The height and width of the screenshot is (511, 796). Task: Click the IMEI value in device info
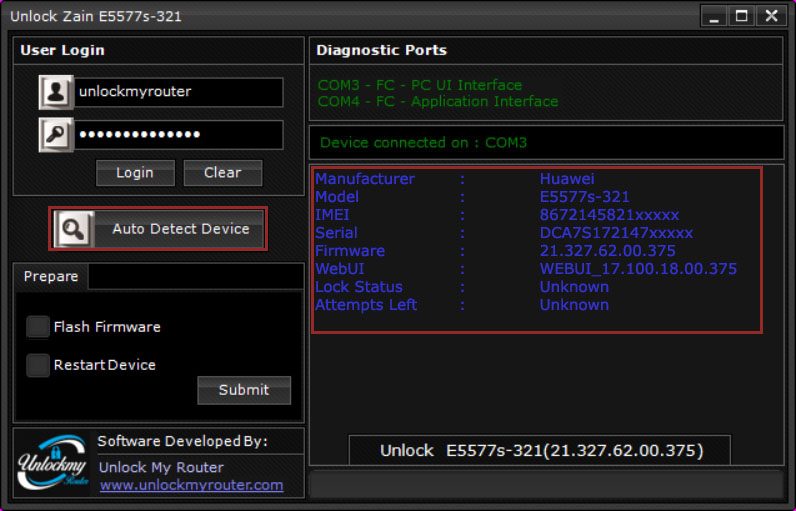609,215
